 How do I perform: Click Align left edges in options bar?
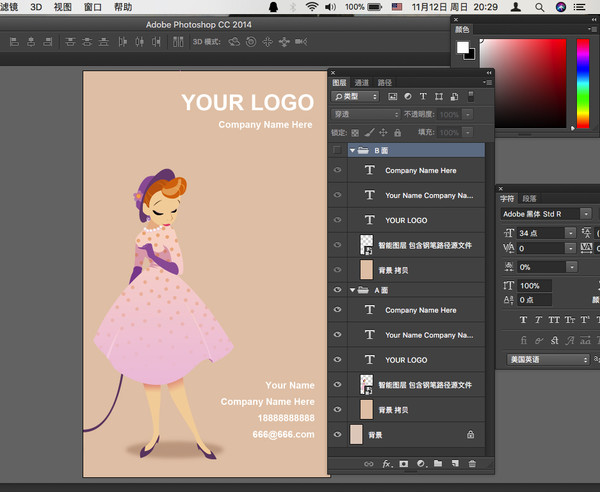point(14,42)
